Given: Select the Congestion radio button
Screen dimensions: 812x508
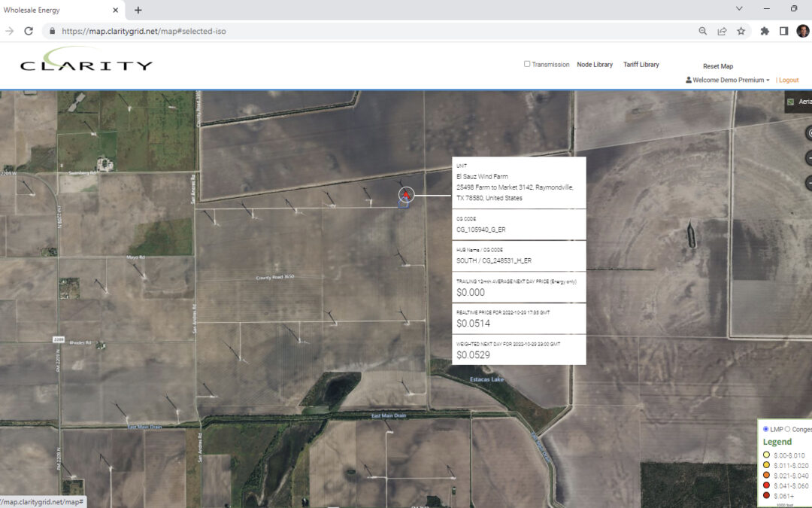Looking at the screenshot, I should [788, 429].
